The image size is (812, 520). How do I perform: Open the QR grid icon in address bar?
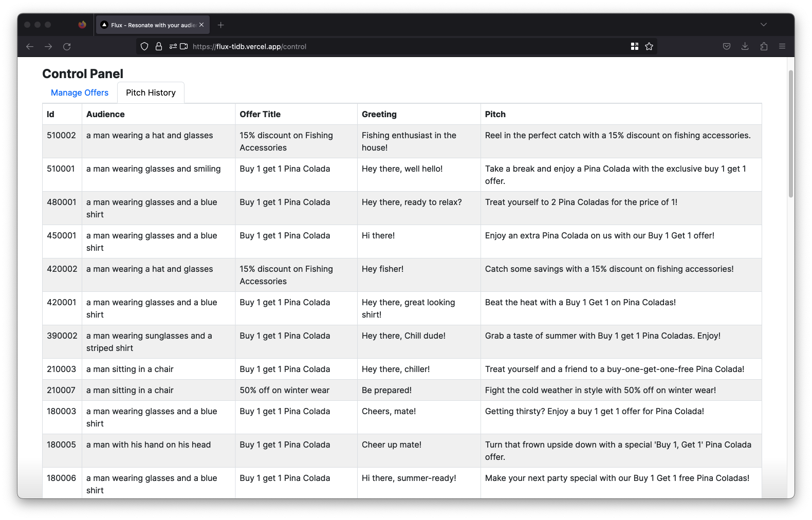click(635, 47)
